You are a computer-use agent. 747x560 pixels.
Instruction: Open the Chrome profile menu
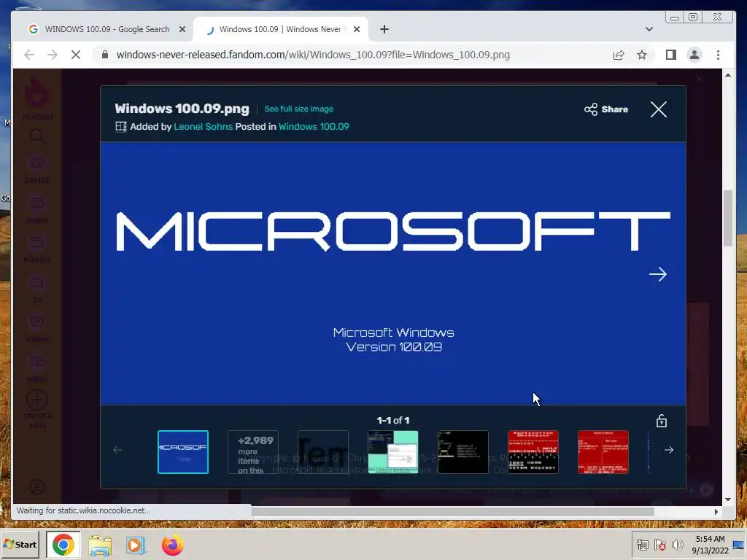694,55
